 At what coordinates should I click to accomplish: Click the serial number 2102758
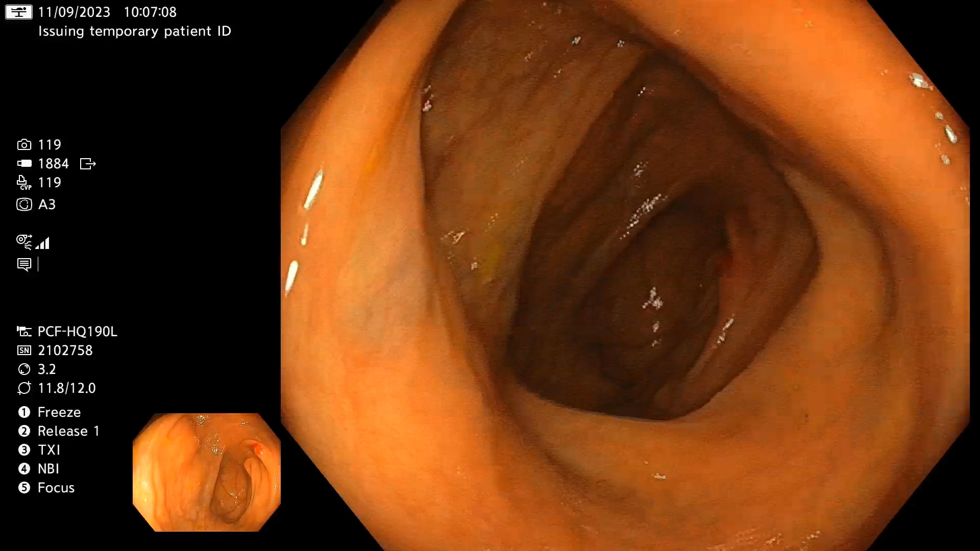(65, 350)
